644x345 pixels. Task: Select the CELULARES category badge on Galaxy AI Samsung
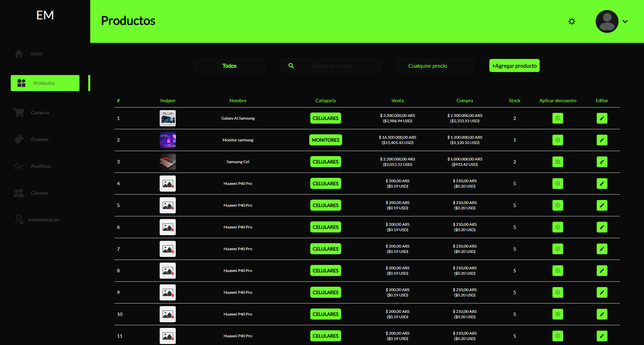click(325, 118)
